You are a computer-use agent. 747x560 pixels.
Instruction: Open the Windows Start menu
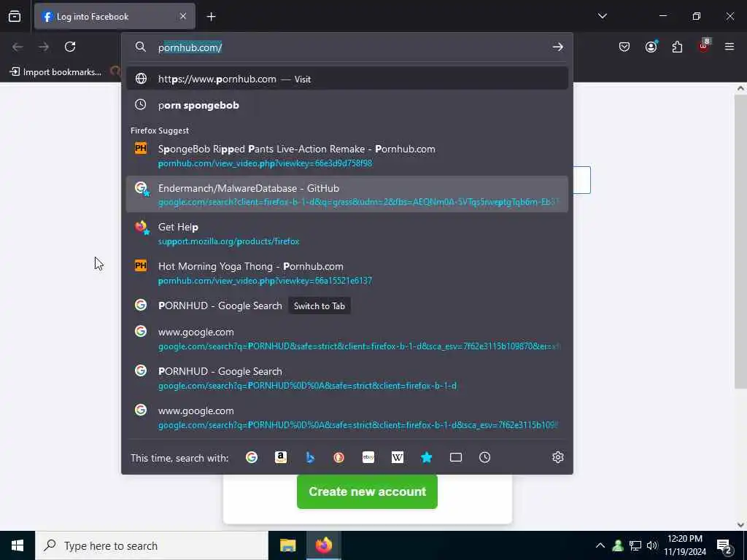pyautogui.click(x=18, y=545)
